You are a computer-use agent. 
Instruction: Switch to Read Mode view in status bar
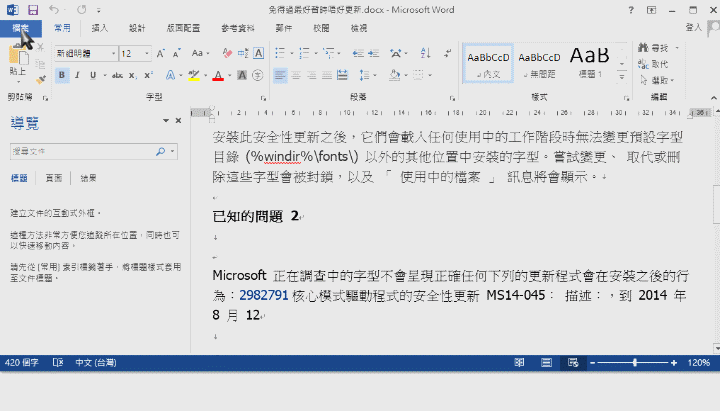tap(519, 363)
